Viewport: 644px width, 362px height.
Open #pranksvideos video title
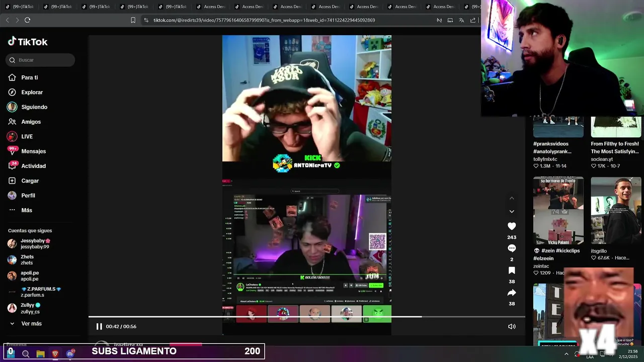tap(552, 148)
